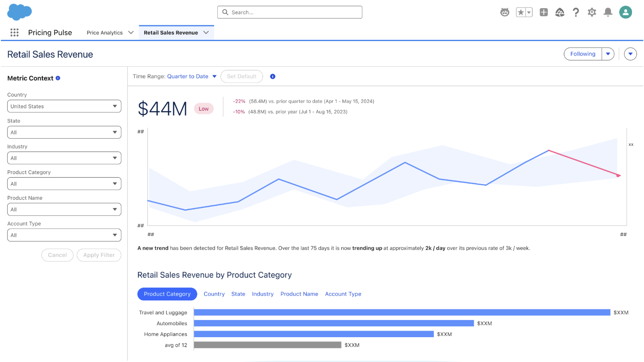Viewport: 644px width, 362px height.
Task: Switch to the Price Analytics tab
Action: [x=104, y=33]
